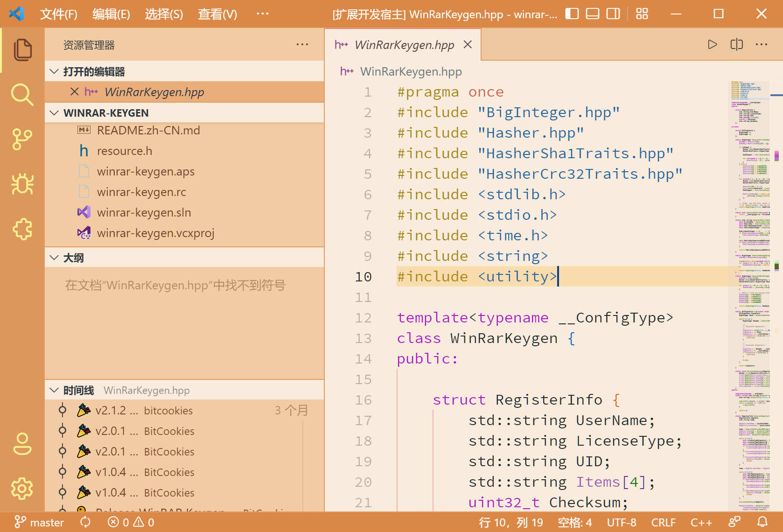The image size is (783, 532).
Task: Open the Run and Debug view
Action: point(22,184)
